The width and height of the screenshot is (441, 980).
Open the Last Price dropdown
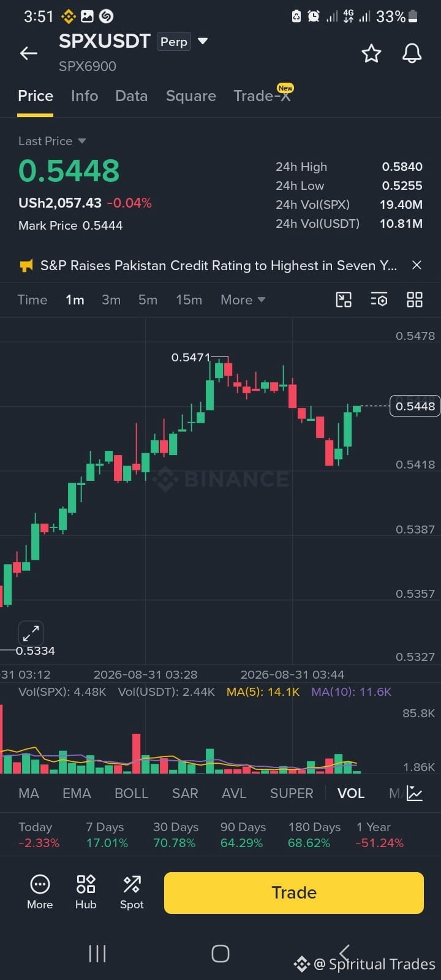coord(52,141)
